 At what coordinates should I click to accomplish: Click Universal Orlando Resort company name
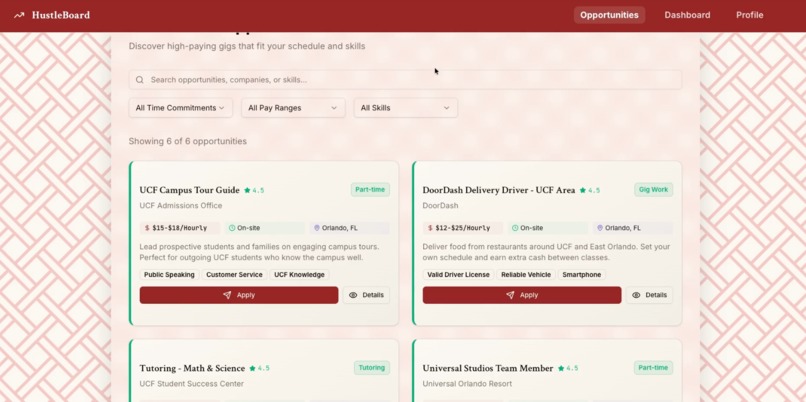tap(467, 383)
